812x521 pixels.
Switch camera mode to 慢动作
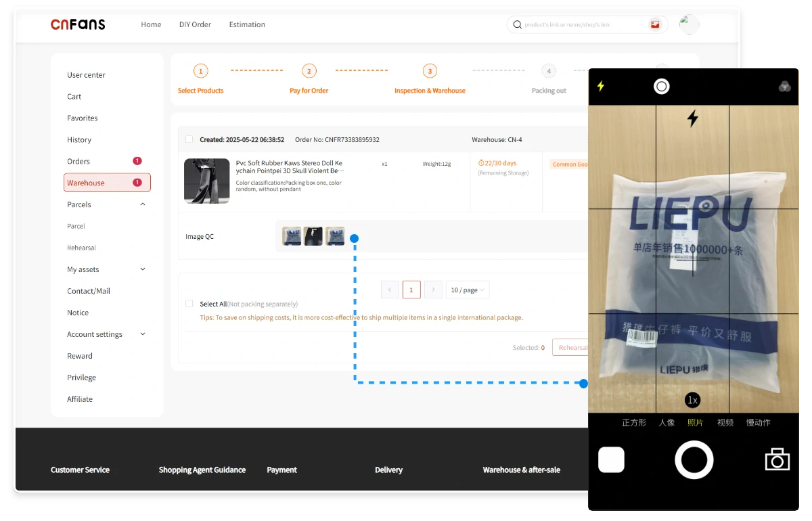pos(759,422)
